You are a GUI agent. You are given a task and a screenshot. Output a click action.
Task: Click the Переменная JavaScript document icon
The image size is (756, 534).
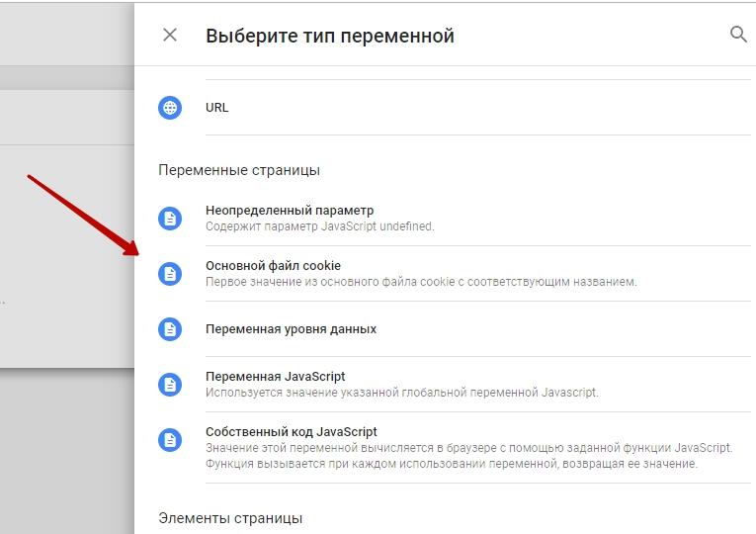click(x=170, y=384)
